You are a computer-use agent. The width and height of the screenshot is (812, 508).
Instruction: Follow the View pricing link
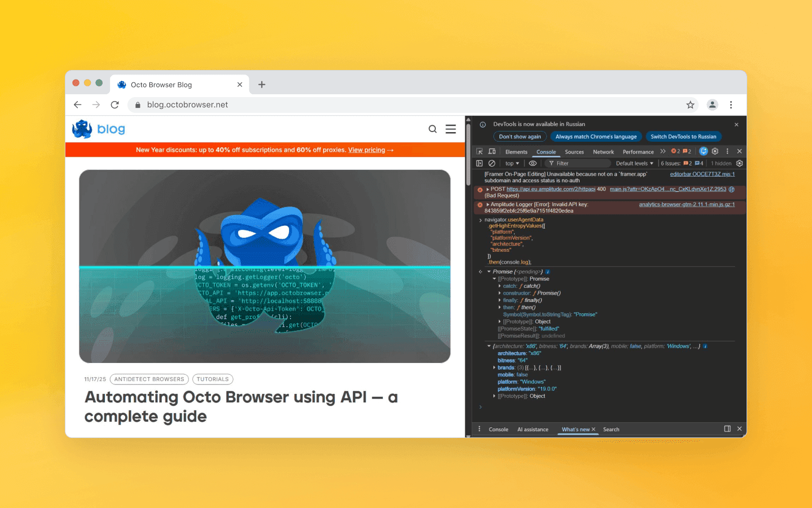[367, 150]
